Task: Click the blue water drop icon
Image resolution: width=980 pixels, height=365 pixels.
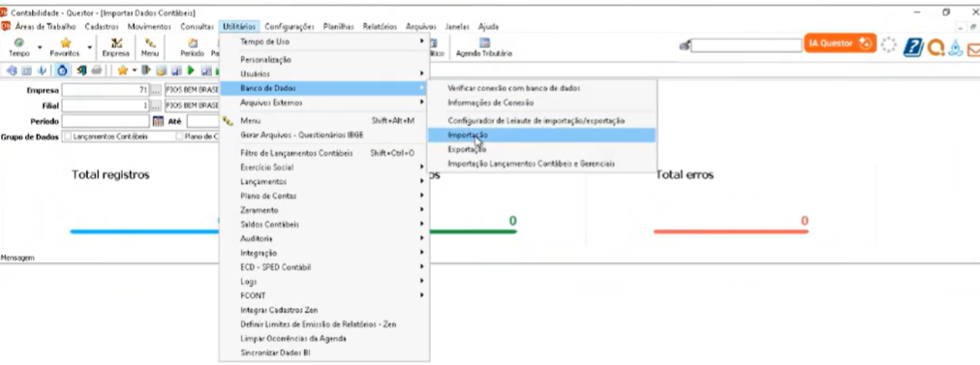Action: [955, 47]
